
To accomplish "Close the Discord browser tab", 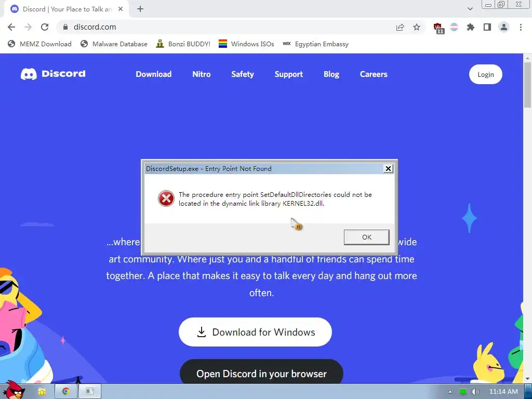I will [x=121, y=9].
